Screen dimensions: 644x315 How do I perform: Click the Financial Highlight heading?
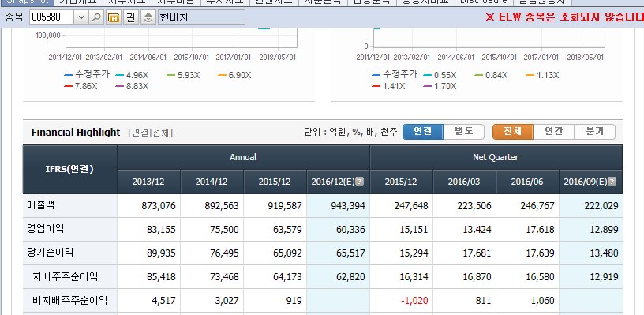[76, 133]
